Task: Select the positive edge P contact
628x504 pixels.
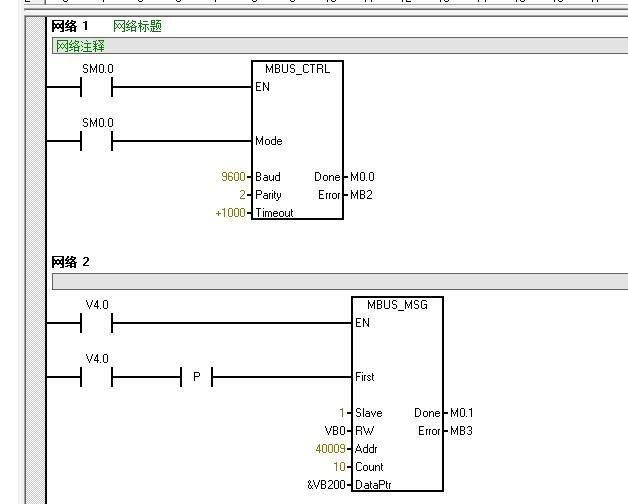Action: coord(196,377)
